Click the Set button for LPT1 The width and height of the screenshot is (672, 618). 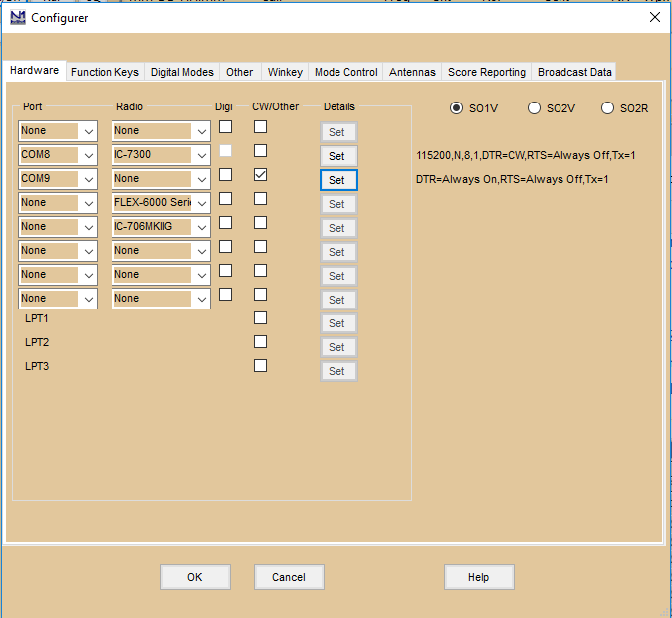tap(338, 323)
